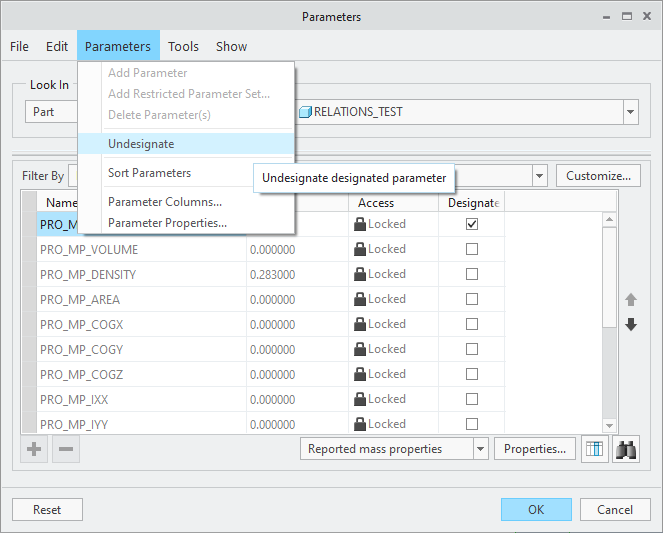Uncheck Designate box in the first row
The width and height of the screenshot is (663, 533).
tap(472, 224)
